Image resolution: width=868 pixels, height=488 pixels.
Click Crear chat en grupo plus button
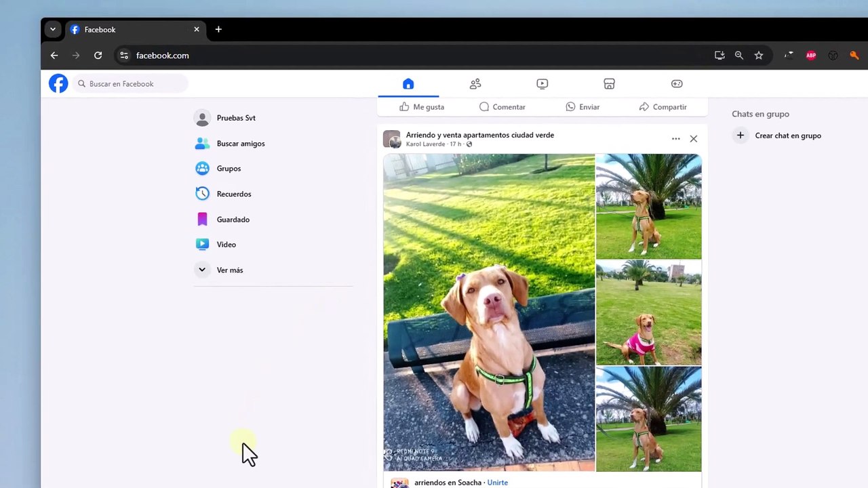point(741,136)
